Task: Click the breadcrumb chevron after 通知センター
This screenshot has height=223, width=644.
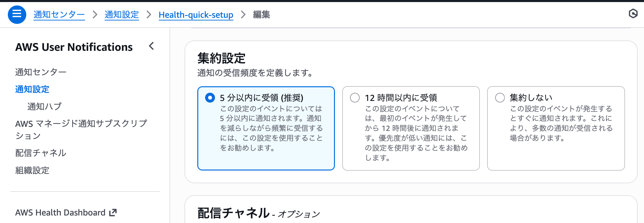Action: pos(94,15)
